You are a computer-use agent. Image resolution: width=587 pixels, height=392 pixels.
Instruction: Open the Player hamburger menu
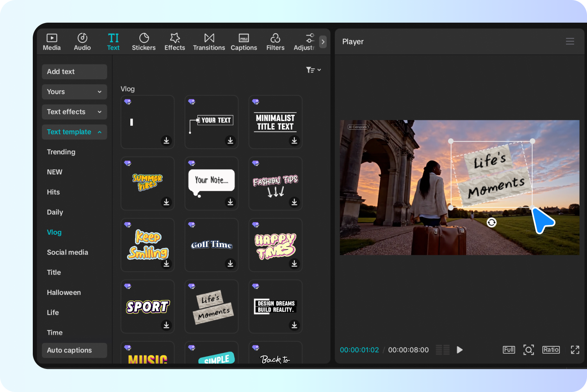570,41
